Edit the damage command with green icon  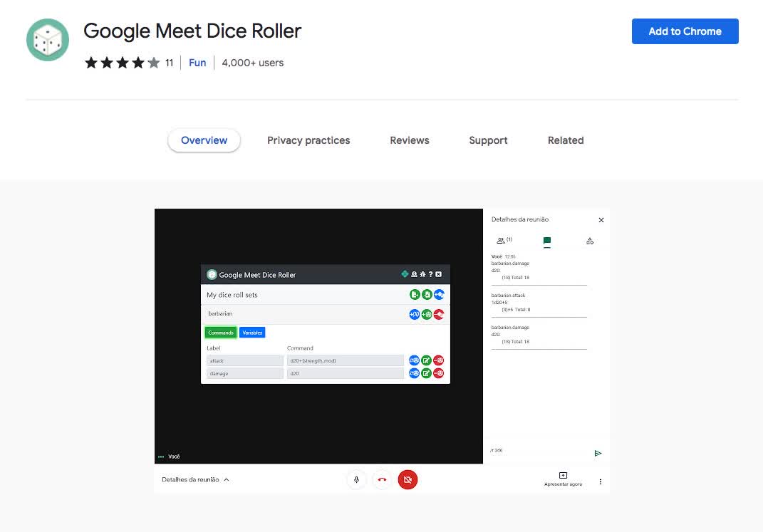pos(426,373)
